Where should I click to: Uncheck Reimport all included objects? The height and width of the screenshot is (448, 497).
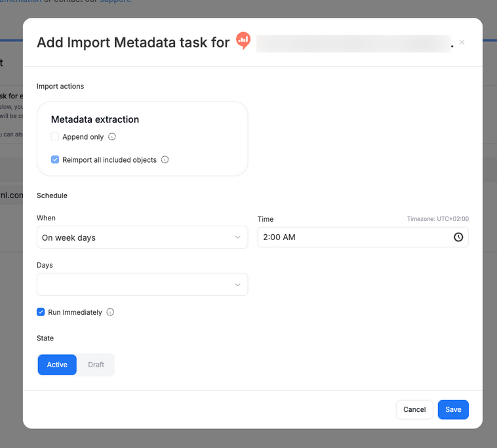pos(55,159)
